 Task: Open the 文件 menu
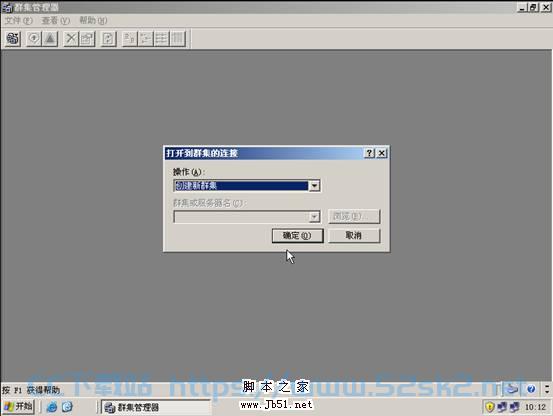19,20
